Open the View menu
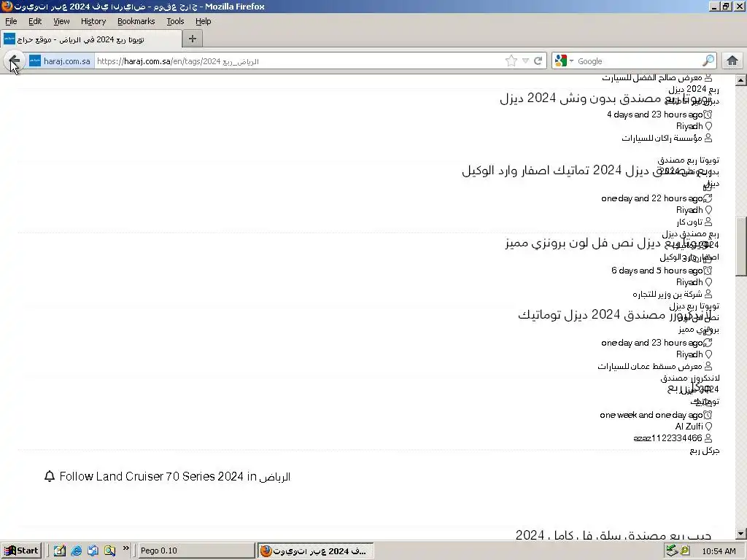 pyautogui.click(x=61, y=21)
